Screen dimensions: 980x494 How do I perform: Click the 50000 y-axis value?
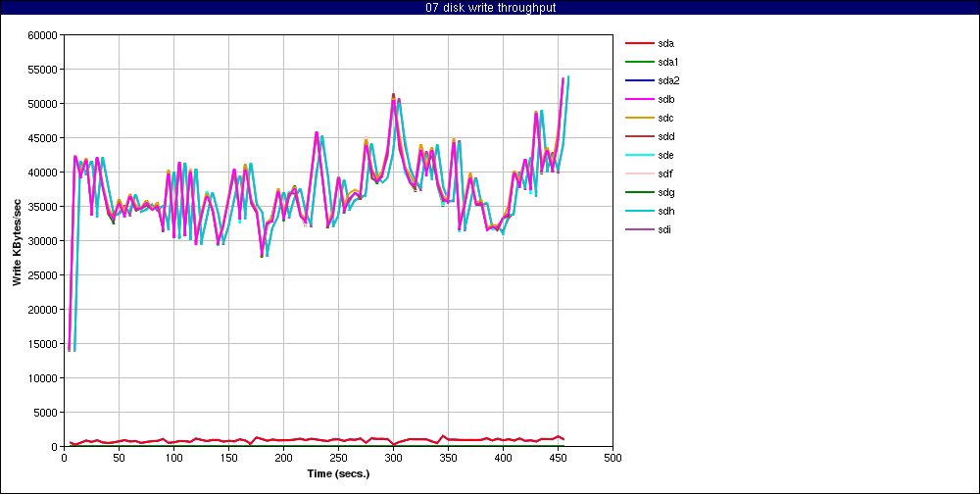pos(43,104)
